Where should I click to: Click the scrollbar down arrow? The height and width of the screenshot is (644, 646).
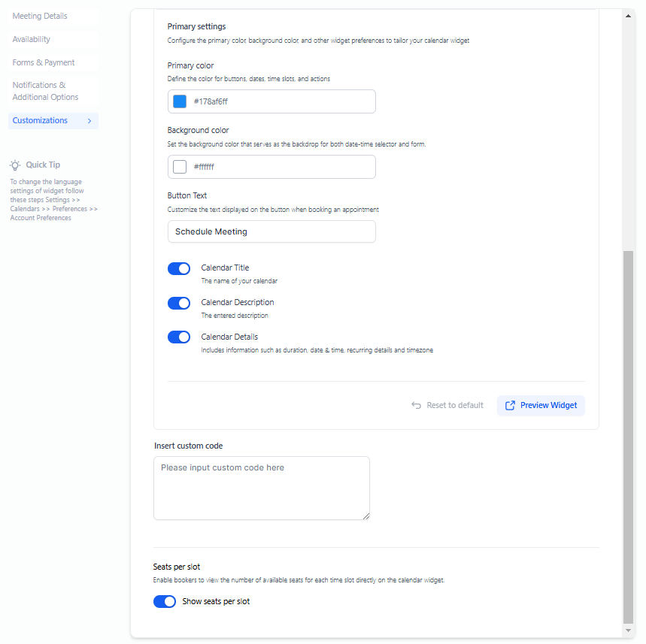629,631
